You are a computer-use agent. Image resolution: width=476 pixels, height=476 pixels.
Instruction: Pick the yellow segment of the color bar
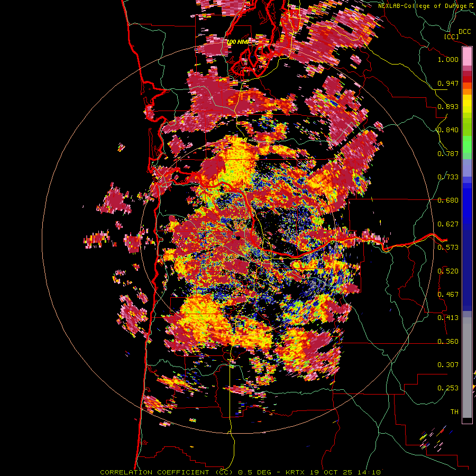tap(467, 104)
